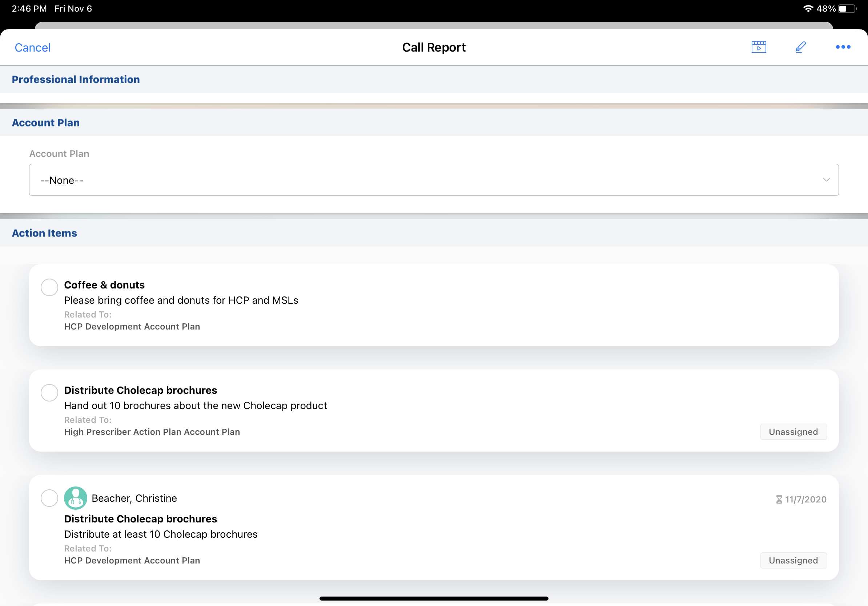Tap the battery indicator icon

pos(847,8)
